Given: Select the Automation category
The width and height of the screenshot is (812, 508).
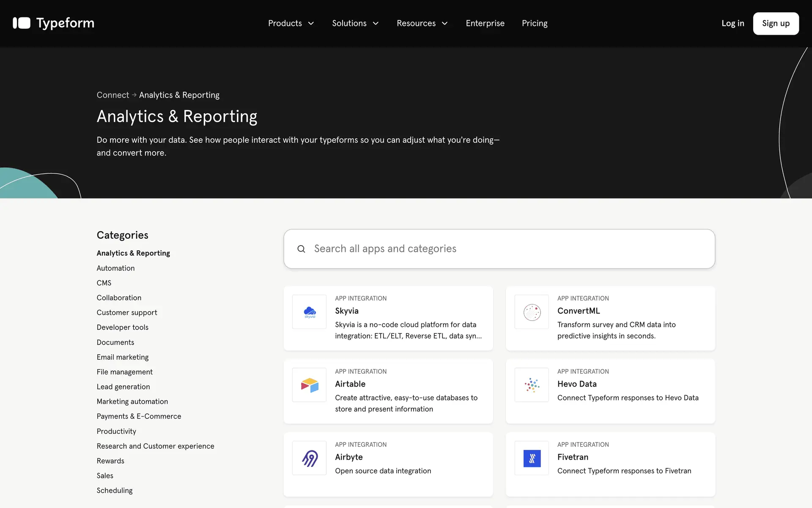Looking at the screenshot, I should [115, 268].
